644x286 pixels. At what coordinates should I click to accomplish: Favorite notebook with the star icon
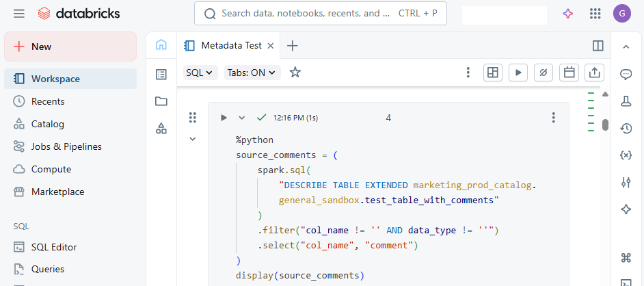295,73
